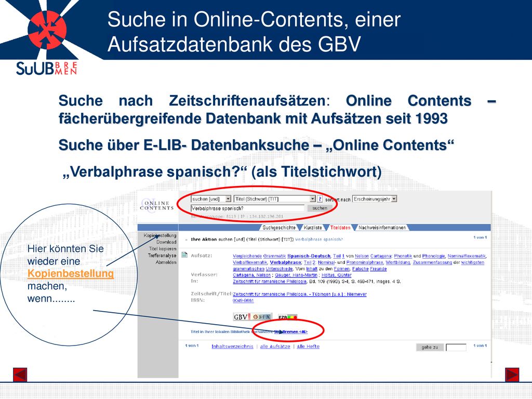Select the Titeldaten tab
Screen dimensions: 532x399
(x=340, y=228)
